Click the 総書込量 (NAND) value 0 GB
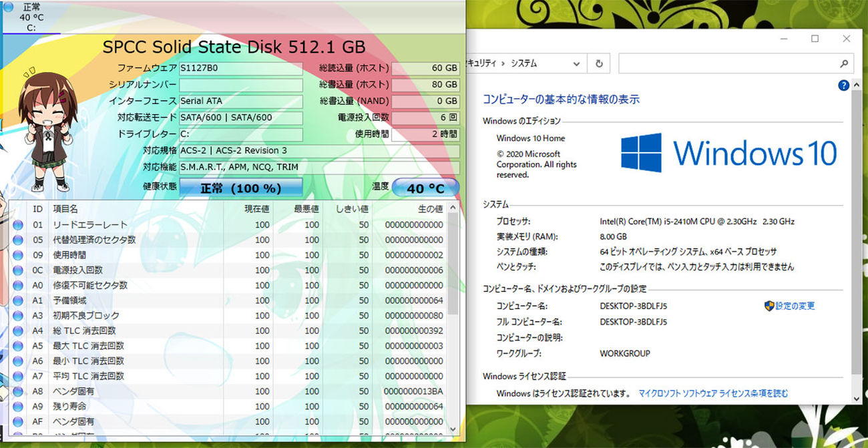This screenshot has height=448, width=868. [x=426, y=101]
